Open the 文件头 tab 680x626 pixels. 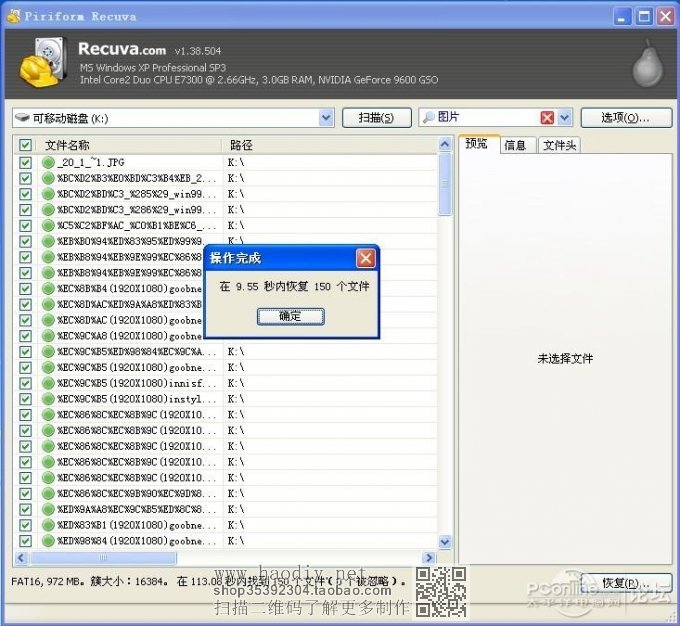557,145
